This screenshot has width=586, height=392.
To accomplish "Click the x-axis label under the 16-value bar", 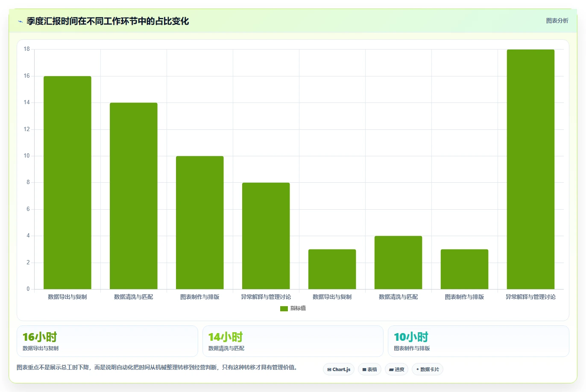I will click(67, 297).
